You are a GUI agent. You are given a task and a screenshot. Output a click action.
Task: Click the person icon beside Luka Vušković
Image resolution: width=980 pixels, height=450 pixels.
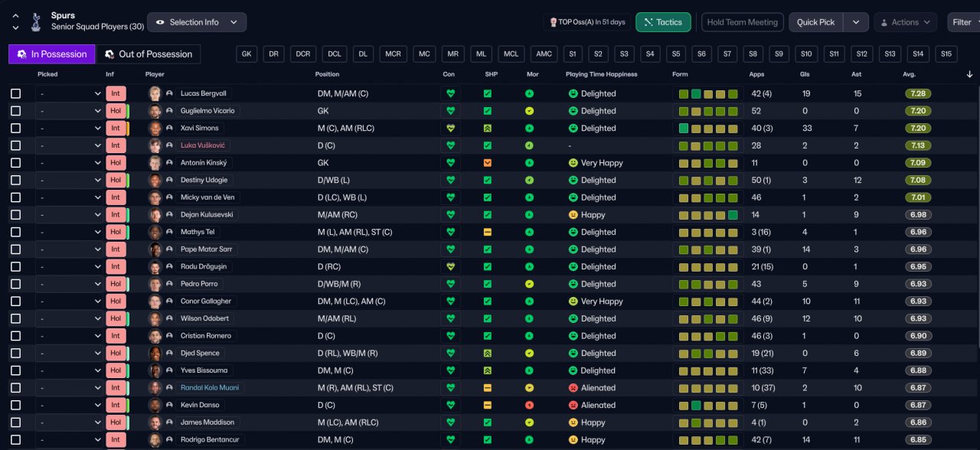[169, 145]
